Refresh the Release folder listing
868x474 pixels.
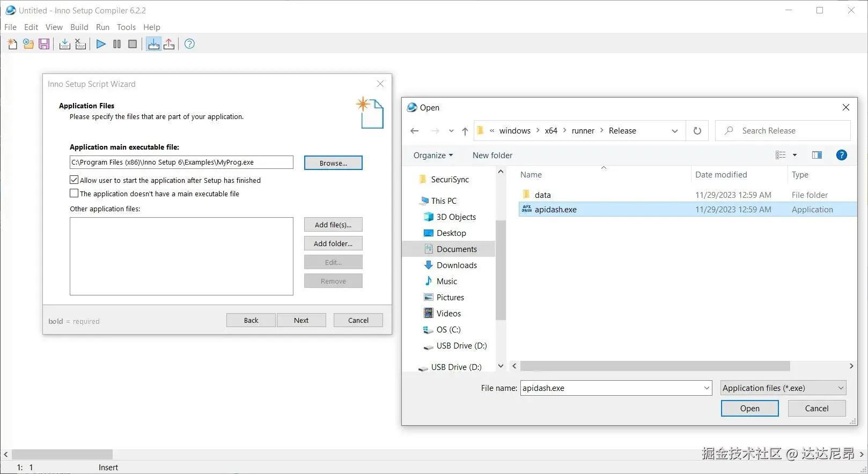coord(697,131)
